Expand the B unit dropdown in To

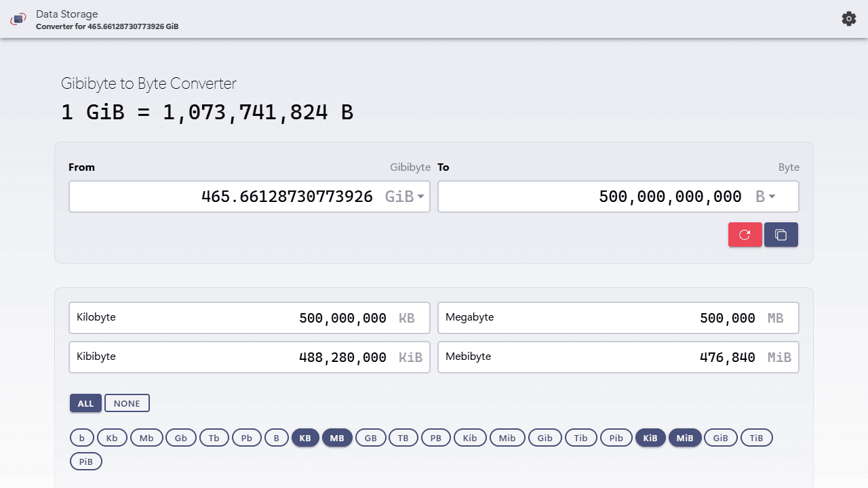(766, 197)
